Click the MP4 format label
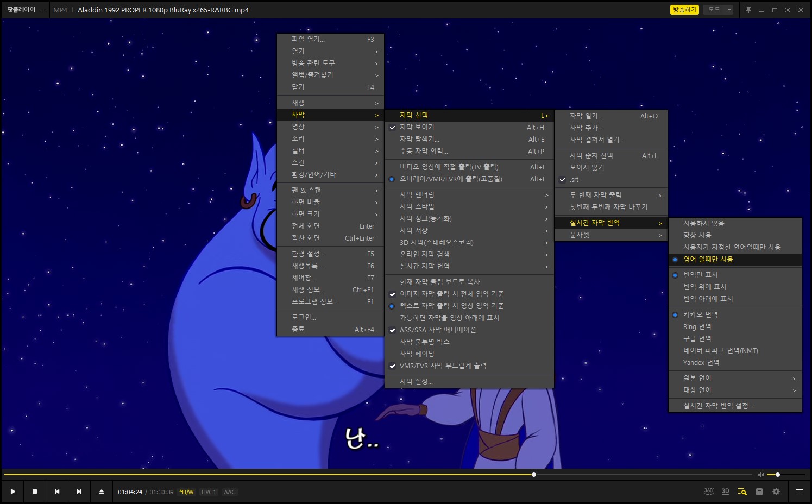This screenshot has width=812, height=504. (60, 10)
